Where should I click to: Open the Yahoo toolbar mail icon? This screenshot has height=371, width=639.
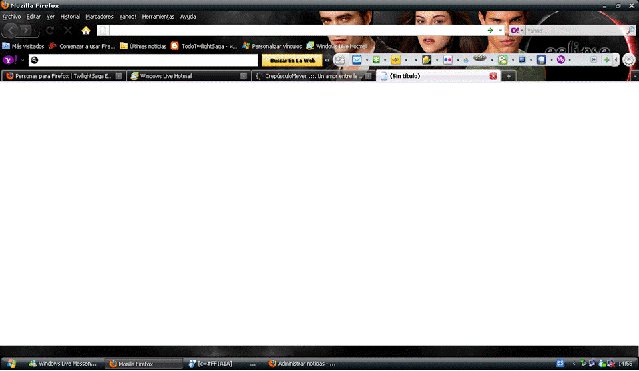(x=357, y=60)
